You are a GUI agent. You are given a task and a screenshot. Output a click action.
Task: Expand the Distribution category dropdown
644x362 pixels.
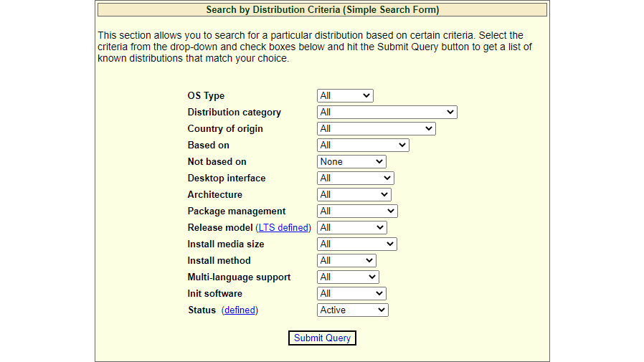[x=387, y=112]
